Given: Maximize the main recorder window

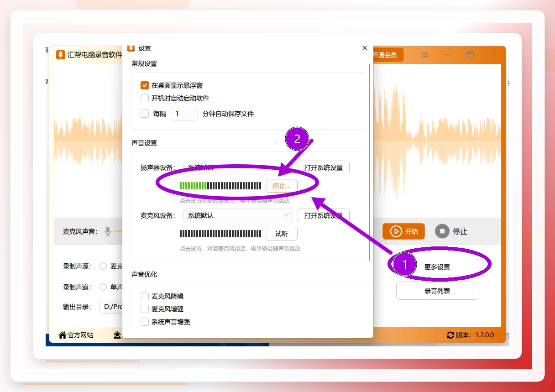Looking at the screenshot, I should 470,55.
